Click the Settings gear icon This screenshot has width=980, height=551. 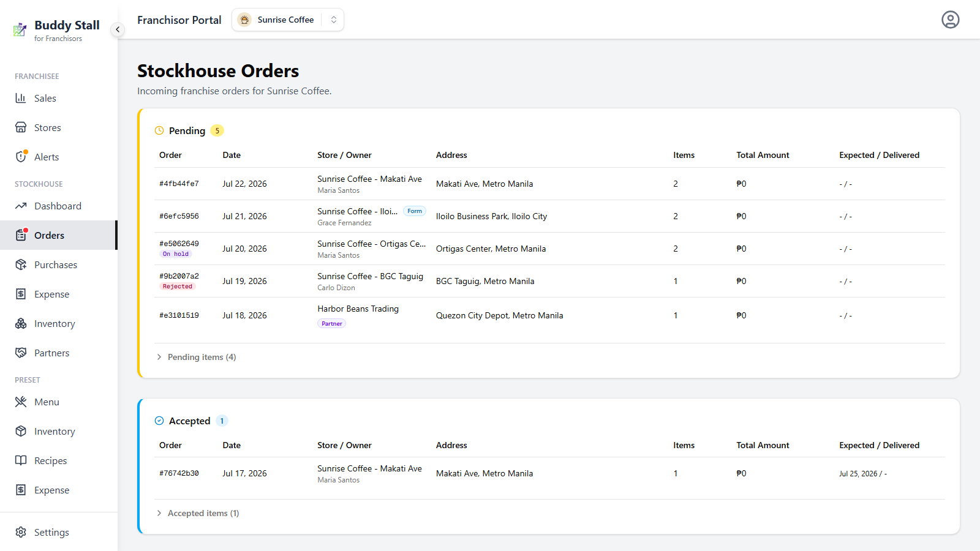21,532
